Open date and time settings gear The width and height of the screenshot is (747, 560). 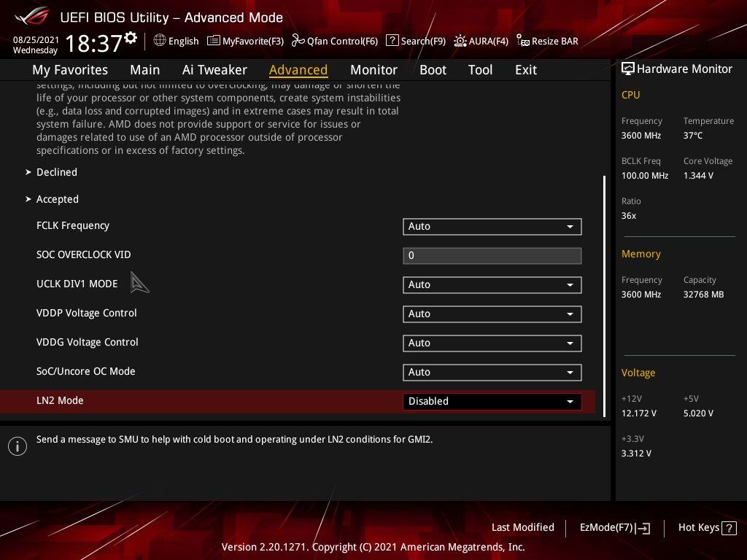pyautogui.click(x=131, y=38)
